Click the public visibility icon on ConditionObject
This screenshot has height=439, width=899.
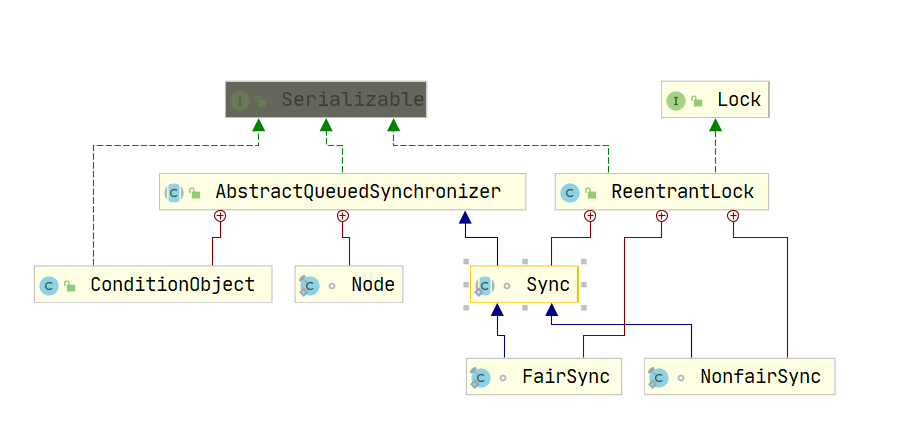(x=70, y=286)
